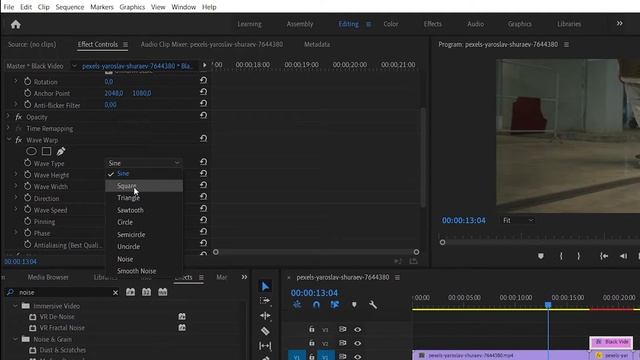Reset the Opacity effect
This screenshot has height=360, width=640.
click(203, 116)
